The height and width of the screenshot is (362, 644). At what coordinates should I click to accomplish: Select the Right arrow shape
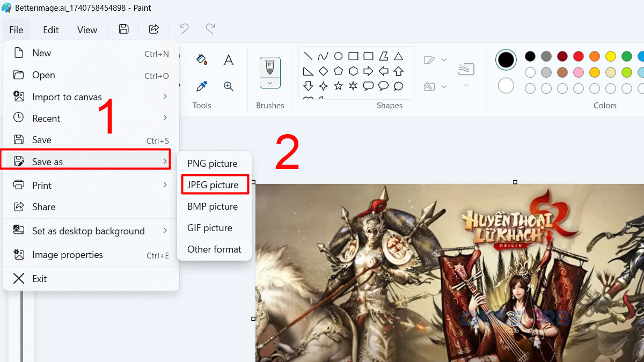368,71
